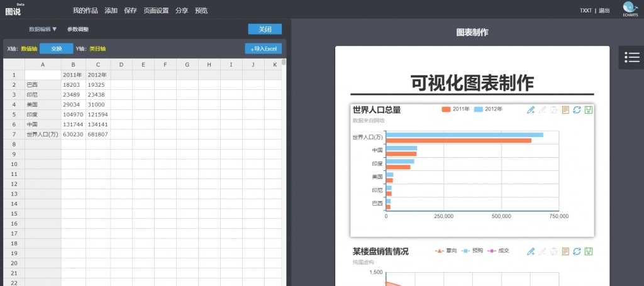Open 我的作品 menu
The image size is (644, 286).
pos(85,11)
